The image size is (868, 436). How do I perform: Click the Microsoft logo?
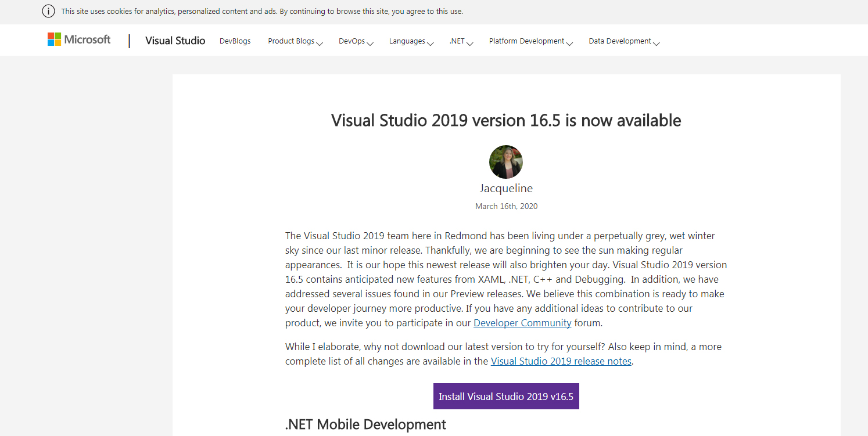79,39
